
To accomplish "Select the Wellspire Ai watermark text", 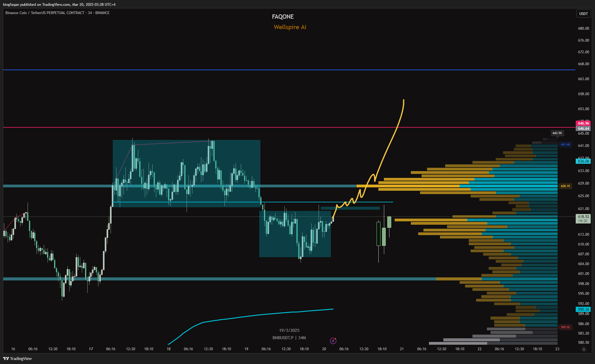I will (x=290, y=27).
